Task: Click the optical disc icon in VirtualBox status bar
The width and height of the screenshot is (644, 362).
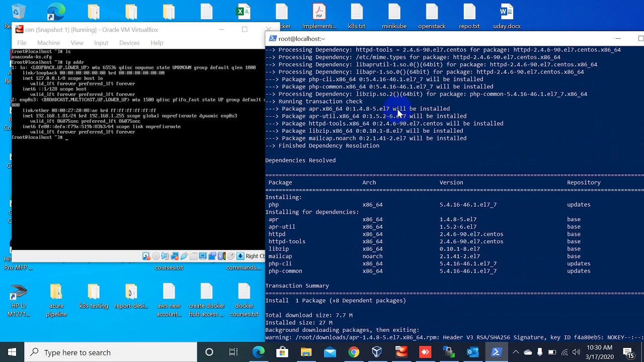Action: 156,256
